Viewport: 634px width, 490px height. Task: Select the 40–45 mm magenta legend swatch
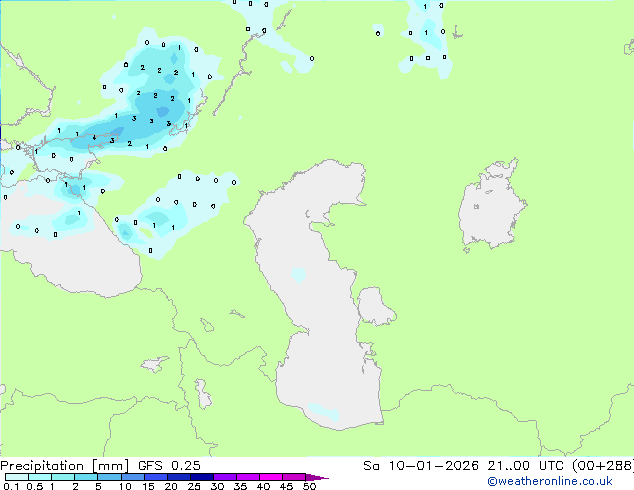coord(271,477)
